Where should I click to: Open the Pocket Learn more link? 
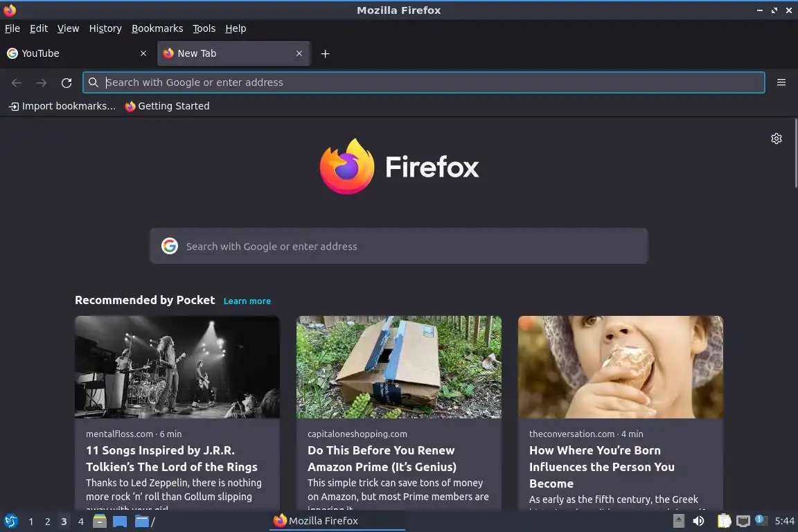point(247,301)
